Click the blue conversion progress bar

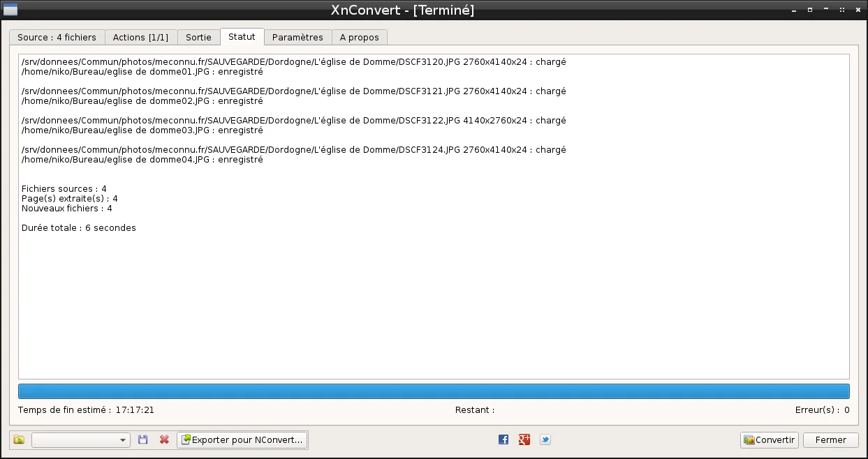[x=434, y=391]
